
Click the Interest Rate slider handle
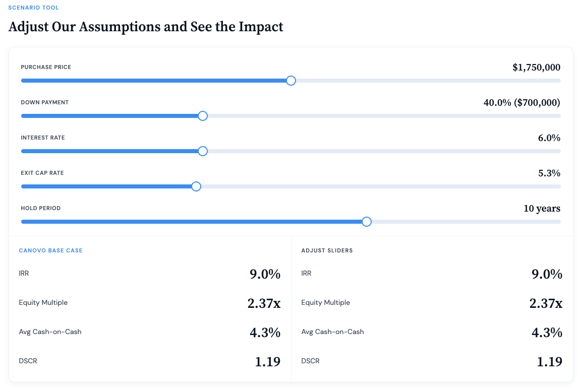[x=203, y=151]
